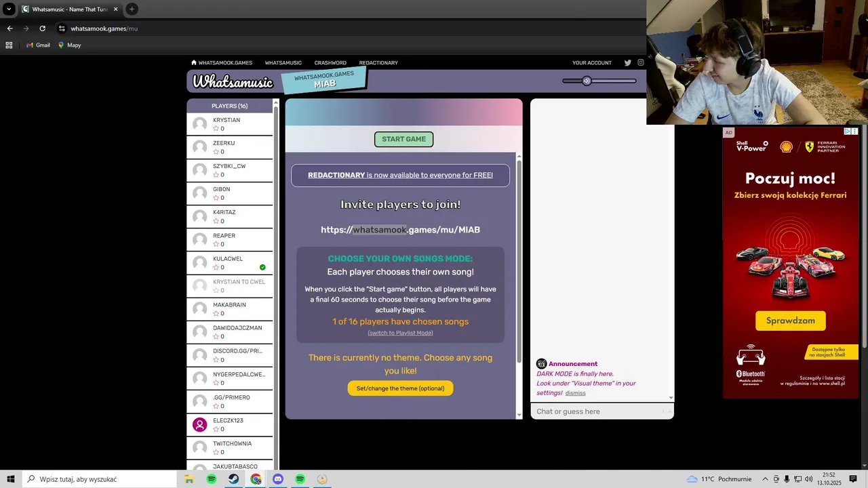Click Chat or guess here field
Image resolution: width=868 pixels, height=488 pixels.
[601, 411]
